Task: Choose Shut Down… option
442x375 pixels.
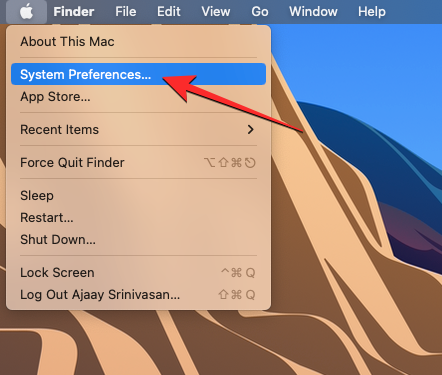Action: pyautogui.click(x=138, y=240)
